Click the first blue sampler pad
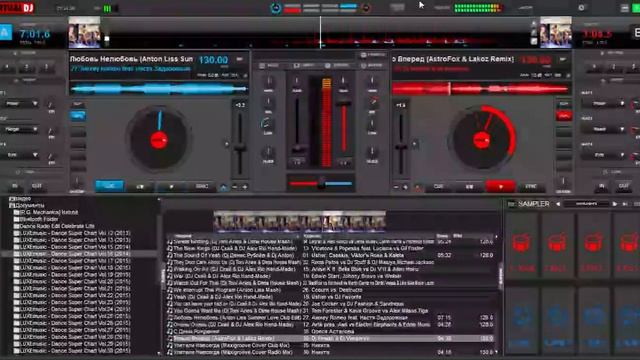Screen dimensions: 640x360 (x=522, y=320)
